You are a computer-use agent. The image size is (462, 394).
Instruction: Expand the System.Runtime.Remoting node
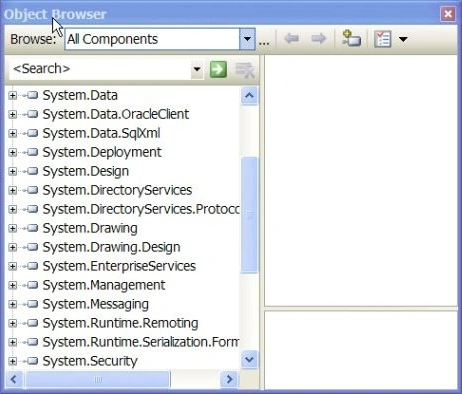12,324
